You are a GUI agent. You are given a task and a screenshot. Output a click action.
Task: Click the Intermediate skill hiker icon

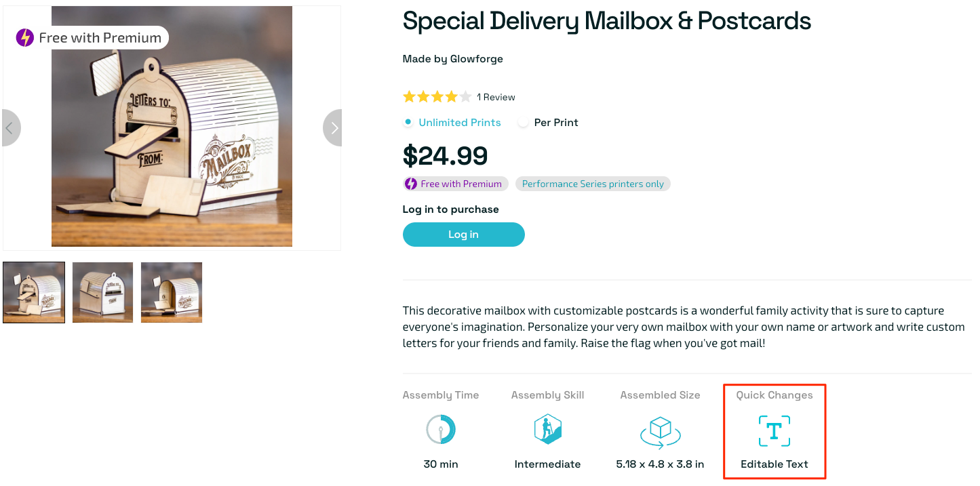(547, 430)
